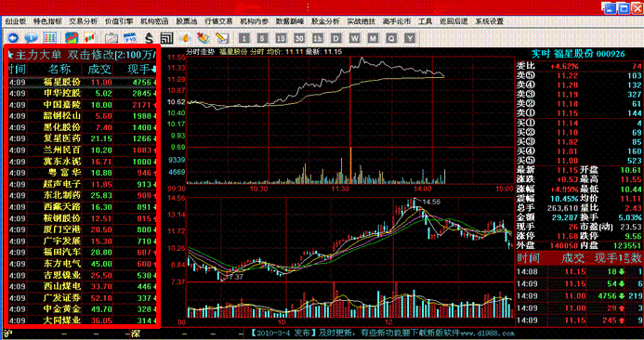Open the 创业板 menu
The width and height of the screenshot is (644, 340).
(16, 21)
